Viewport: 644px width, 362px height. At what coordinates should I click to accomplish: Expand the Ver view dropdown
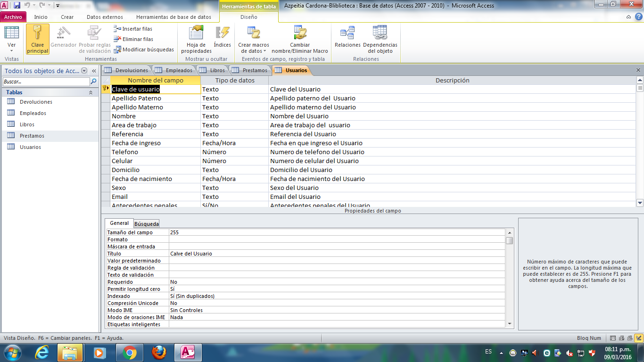click(x=12, y=50)
